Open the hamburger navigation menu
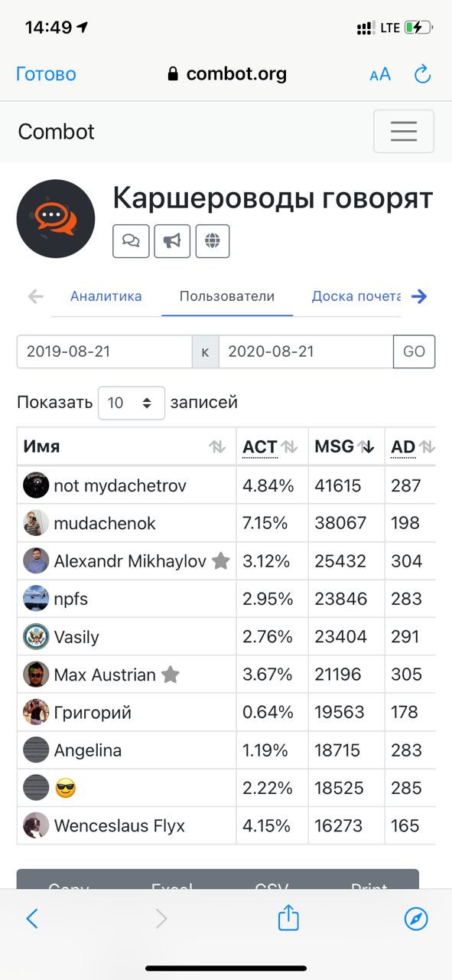Screen dimensions: 452x980 pos(403,132)
